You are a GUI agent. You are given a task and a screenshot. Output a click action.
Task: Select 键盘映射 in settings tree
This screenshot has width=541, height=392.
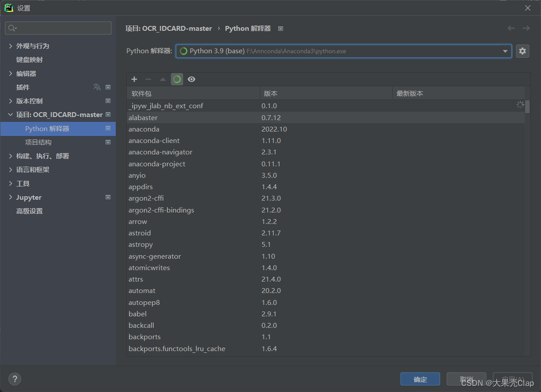pyautogui.click(x=29, y=59)
